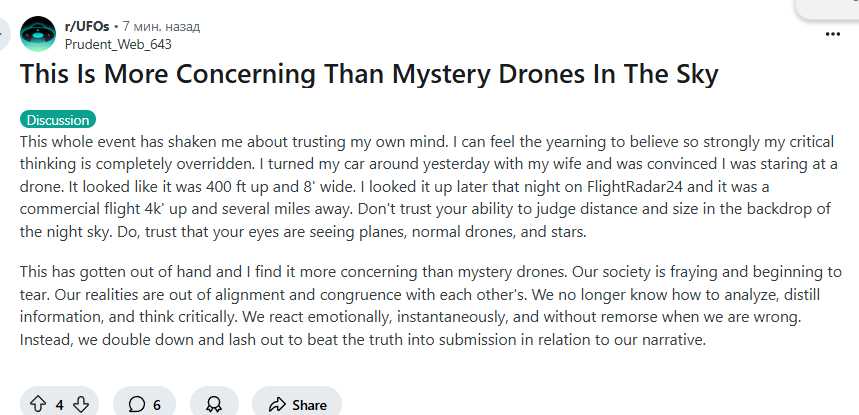
Task: Filter by the Discussion flair tag
Action: pyautogui.click(x=58, y=120)
